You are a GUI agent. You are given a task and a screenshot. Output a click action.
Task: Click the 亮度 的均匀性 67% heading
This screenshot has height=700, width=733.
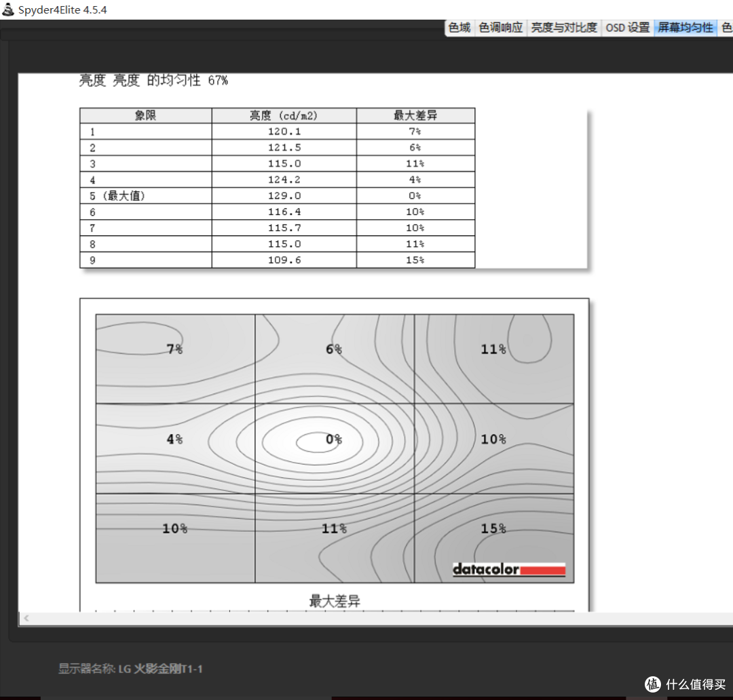coord(153,80)
